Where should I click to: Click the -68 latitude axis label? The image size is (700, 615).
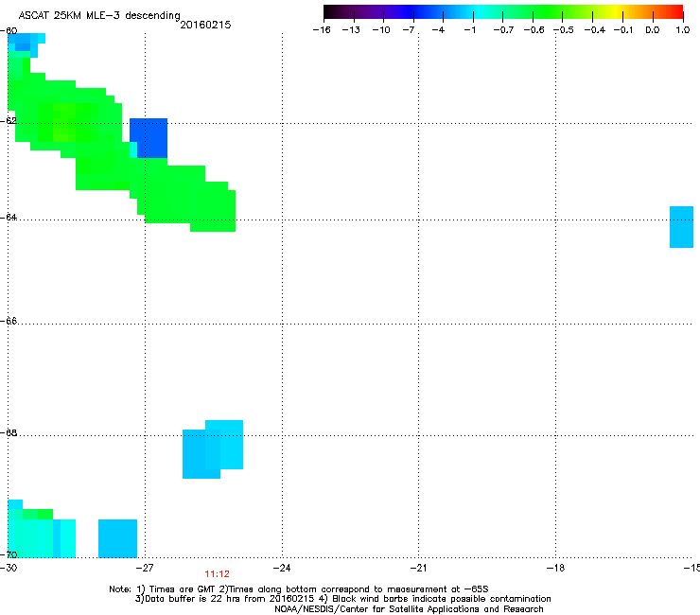tap(9, 432)
